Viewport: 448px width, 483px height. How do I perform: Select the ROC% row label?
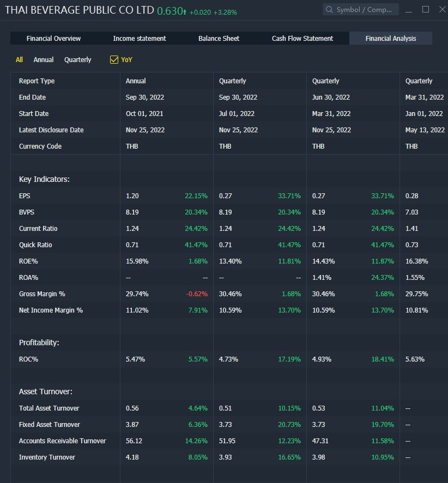point(28,359)
